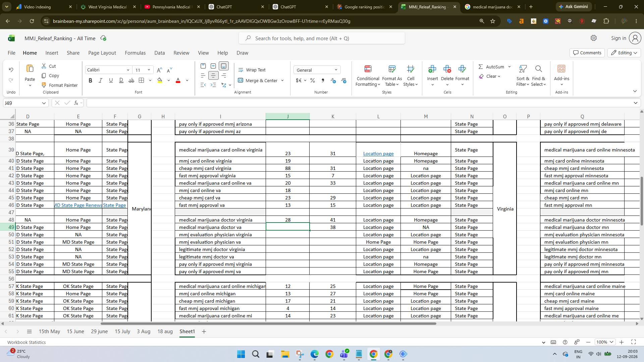Click the Increase Font Size icon
Viewport: 644px width, 362px height.
160,70
